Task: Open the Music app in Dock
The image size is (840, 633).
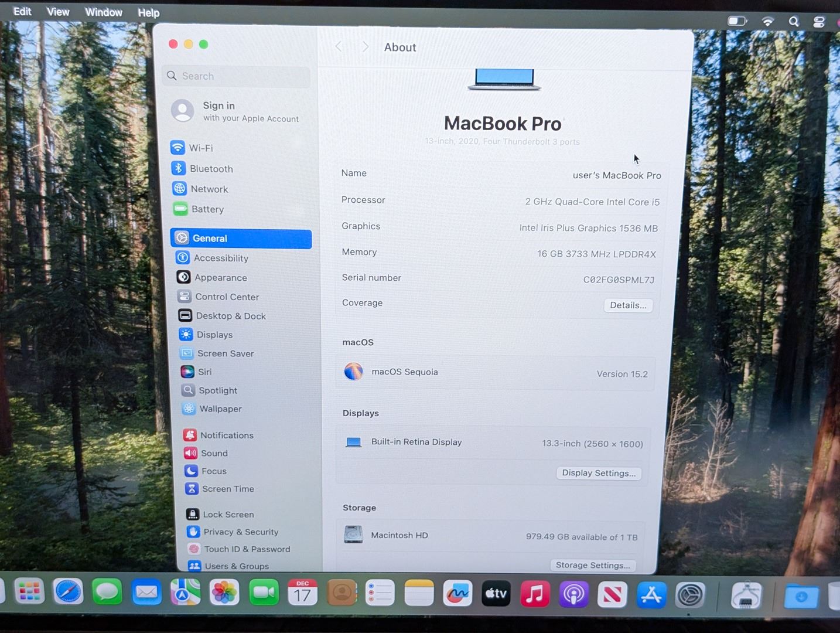Action: tap(534, 594)
